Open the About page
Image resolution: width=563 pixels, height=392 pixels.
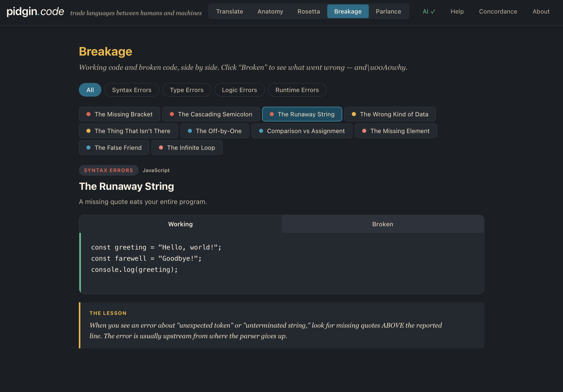click(541, 11)
